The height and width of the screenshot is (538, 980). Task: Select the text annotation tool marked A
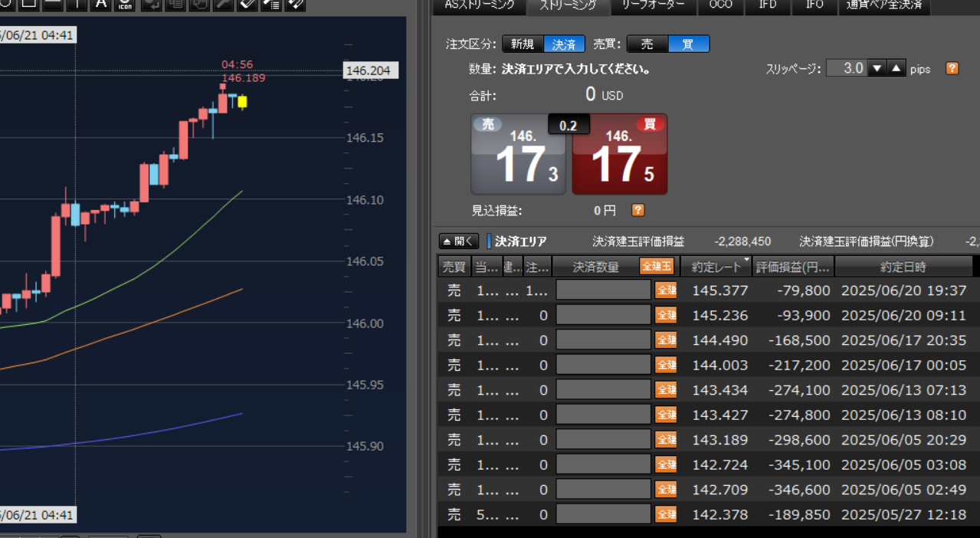coord(101,4)
